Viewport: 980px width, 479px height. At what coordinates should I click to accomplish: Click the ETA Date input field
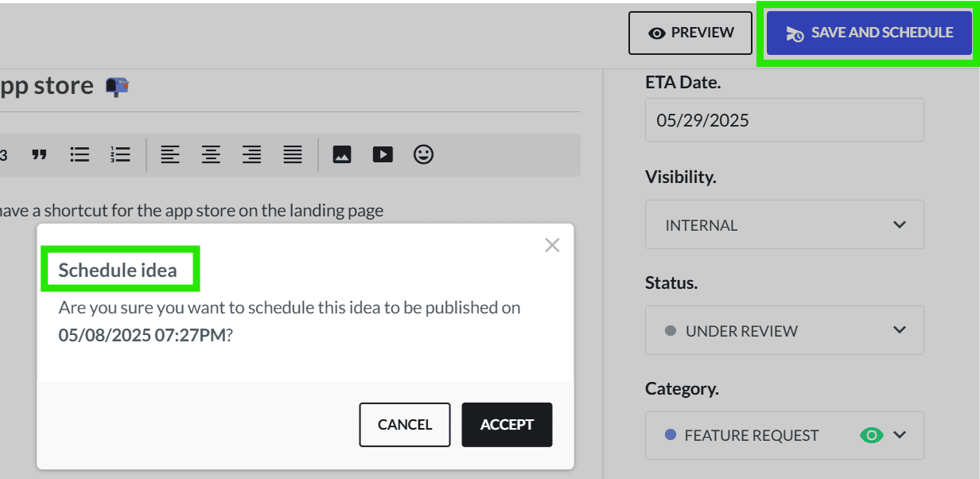[x=784, y=120]
